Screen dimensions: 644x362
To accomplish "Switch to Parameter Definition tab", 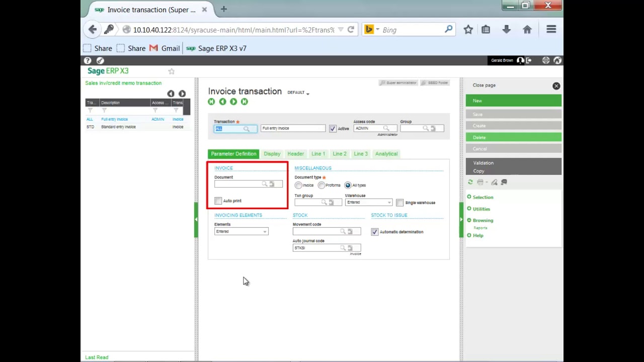I will pos(233,154).
